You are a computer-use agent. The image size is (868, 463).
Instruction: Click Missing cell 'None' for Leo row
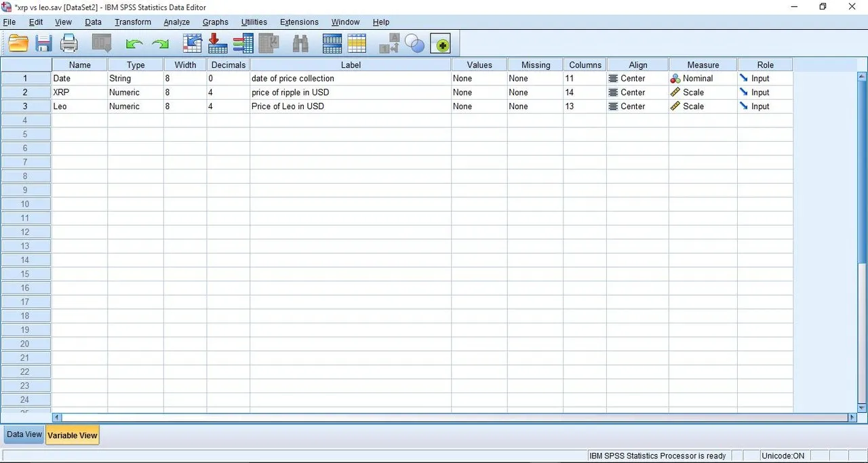pos(535,106)
